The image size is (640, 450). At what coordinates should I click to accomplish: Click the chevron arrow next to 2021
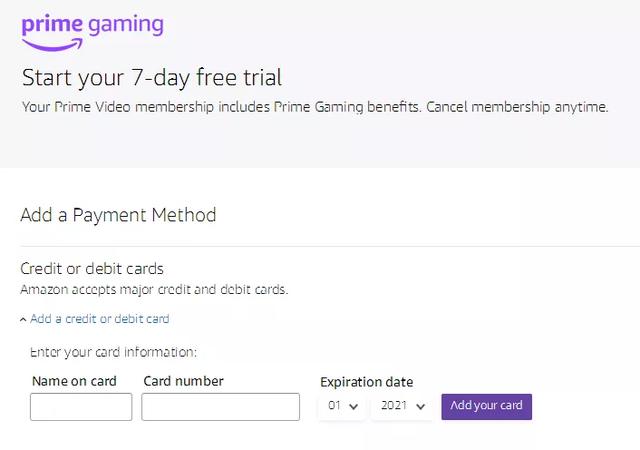[x=421, y=407]
